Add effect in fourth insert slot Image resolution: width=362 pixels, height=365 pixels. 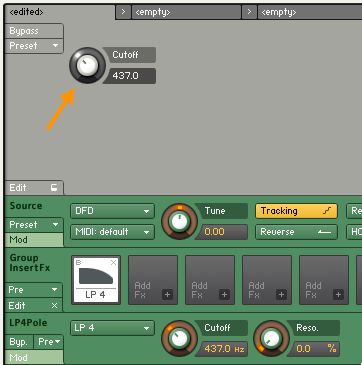(267, 280)
